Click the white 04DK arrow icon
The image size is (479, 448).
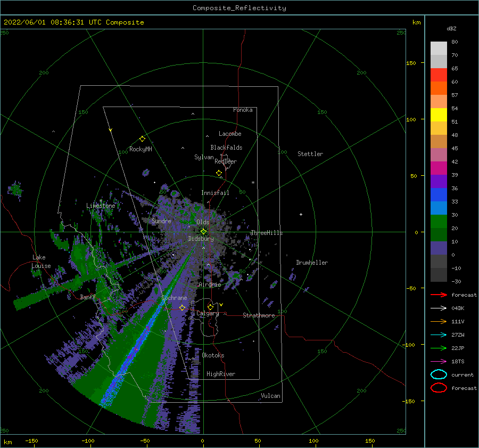(x=439, y=308)
